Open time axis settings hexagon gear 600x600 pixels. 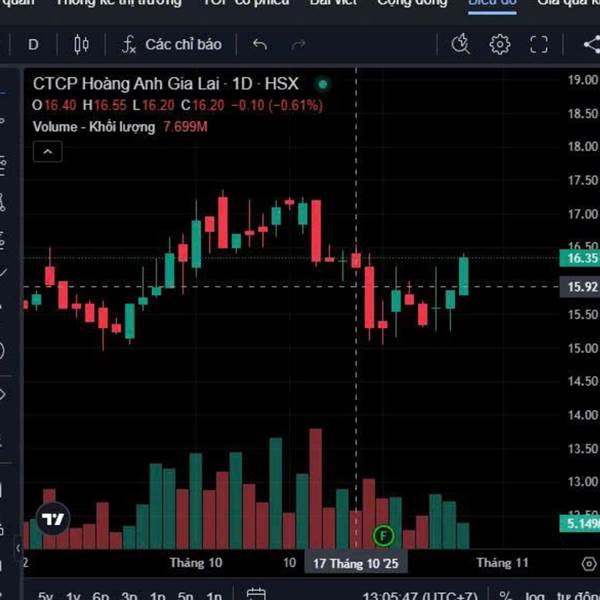pyautogui.click(x=589, y=563)
